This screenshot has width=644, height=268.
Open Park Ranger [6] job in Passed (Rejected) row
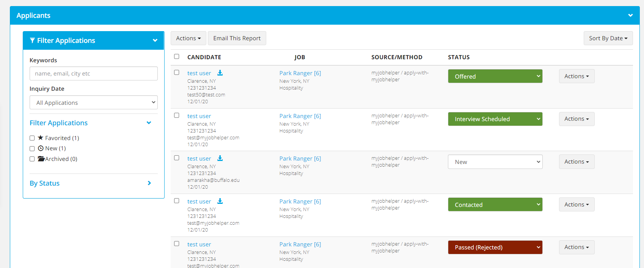(x=300, y=244)
